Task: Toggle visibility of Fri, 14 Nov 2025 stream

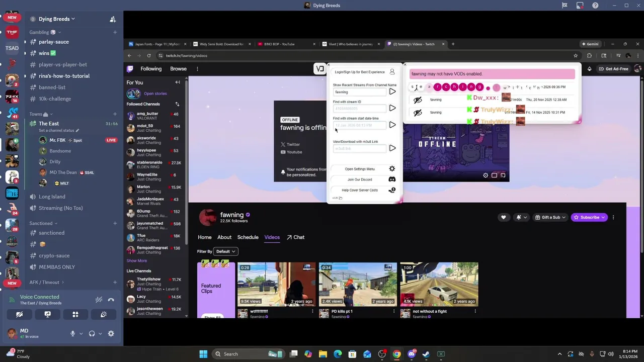Action: point(418,113)
